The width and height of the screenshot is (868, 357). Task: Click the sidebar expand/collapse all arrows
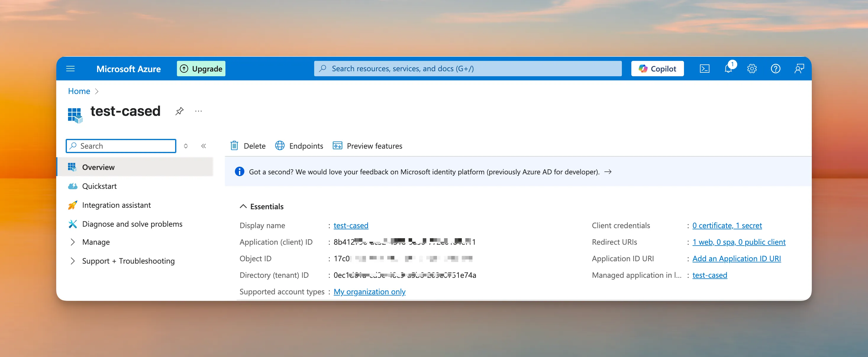pos(186,146)
